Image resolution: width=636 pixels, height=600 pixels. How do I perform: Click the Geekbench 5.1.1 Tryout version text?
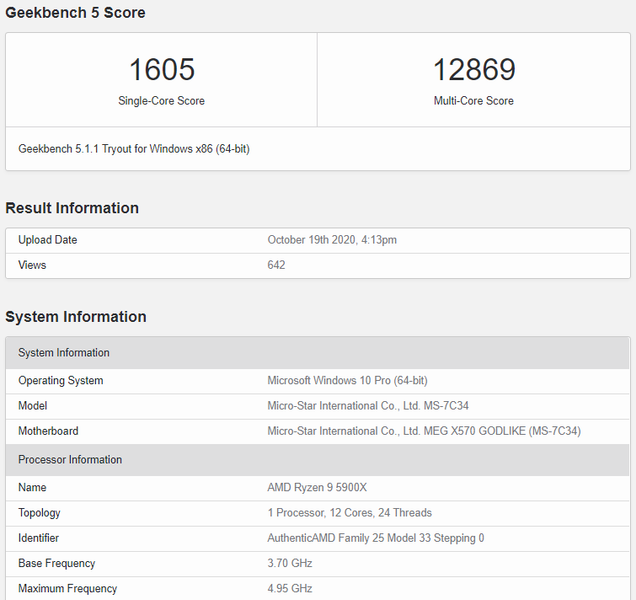click(x=134, y=149)
